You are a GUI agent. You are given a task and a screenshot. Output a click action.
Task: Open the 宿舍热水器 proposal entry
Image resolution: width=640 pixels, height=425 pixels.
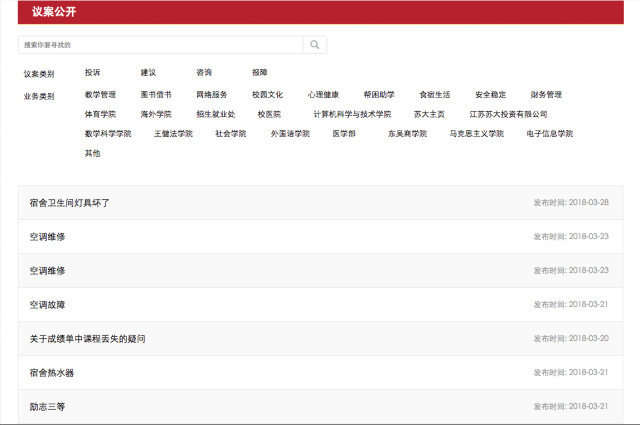52,373
